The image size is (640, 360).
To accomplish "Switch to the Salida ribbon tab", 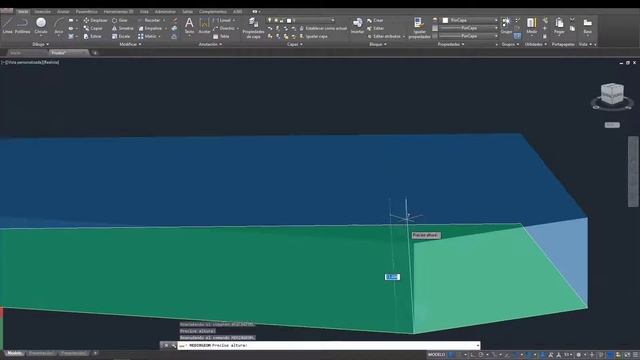I will tap(187, 11).
